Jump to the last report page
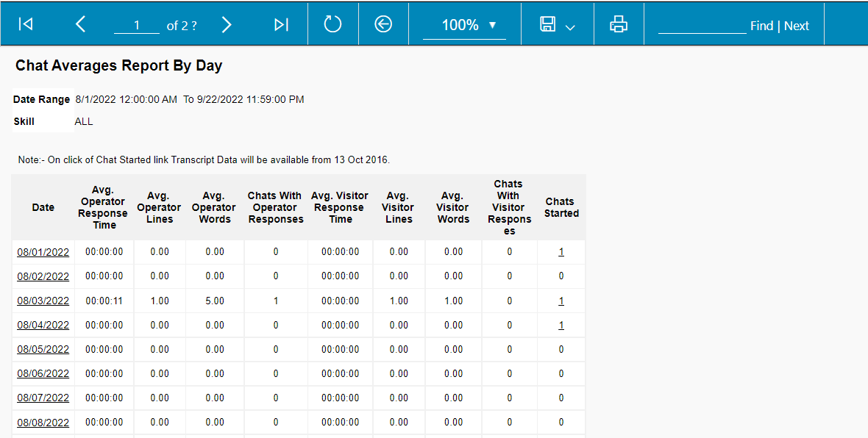Image resolution: width=868 pixels, height=438 pixels. click(281, 25)
